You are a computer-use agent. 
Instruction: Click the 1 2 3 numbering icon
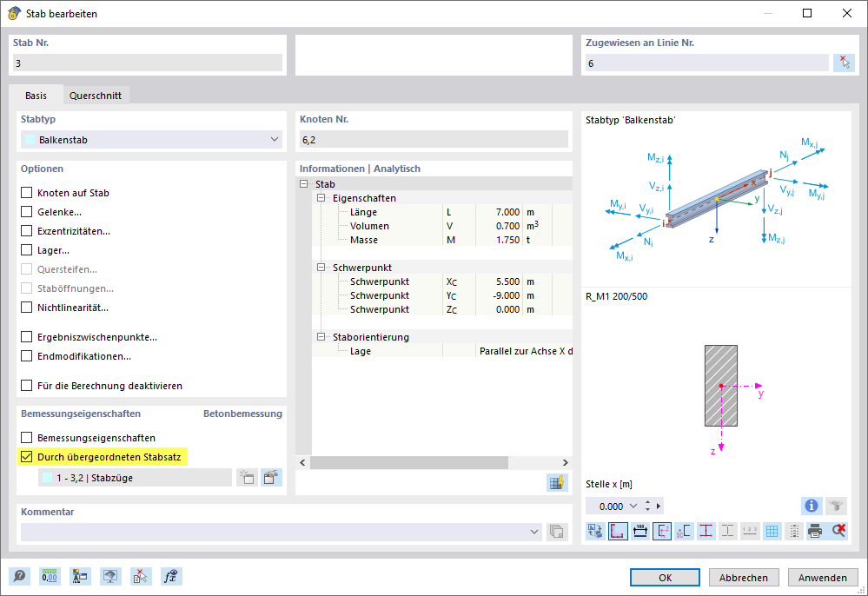(750, 531)
